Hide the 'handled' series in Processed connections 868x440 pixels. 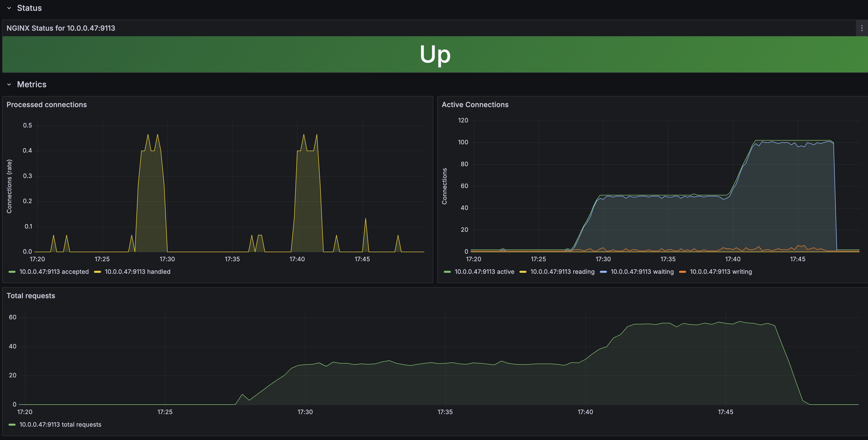click(x=138, y=272)
